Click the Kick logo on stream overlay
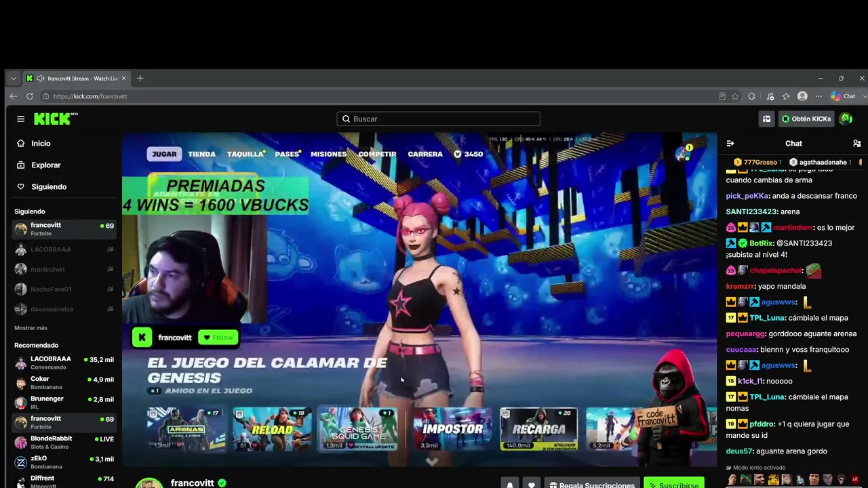Viewport: 868px width, 488px height. coord(142,337)
